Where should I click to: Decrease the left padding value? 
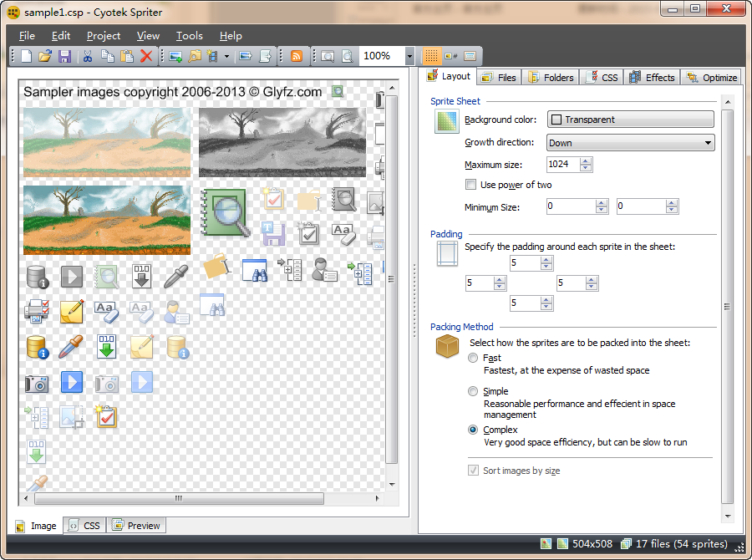pyautogui.click(x=500, y=287)
